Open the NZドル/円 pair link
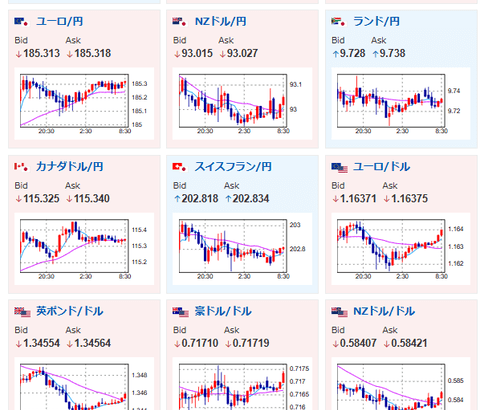The image size is (480, 410). pyautogui.click(x=221, y=22)
